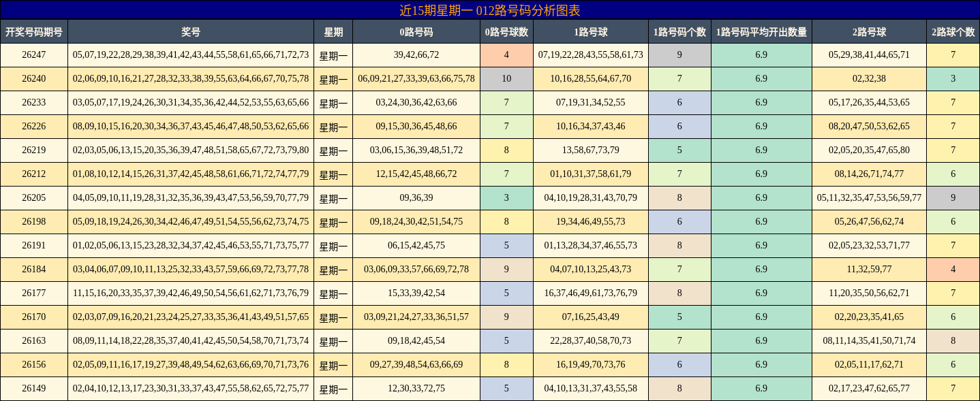Click the 星期 column header
Viewport: 980px width, 401px height.
(x=333, y=32)
